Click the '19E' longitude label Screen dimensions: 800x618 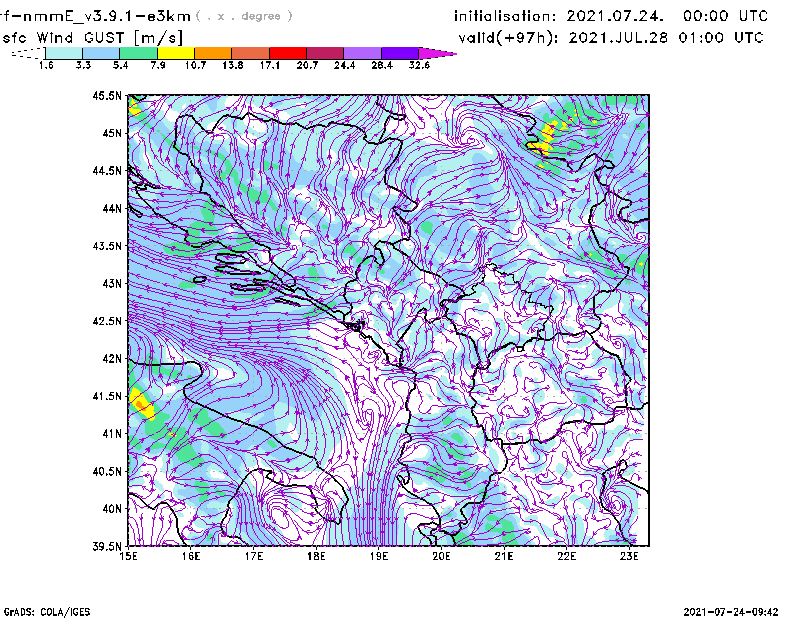tap(379, 556)
